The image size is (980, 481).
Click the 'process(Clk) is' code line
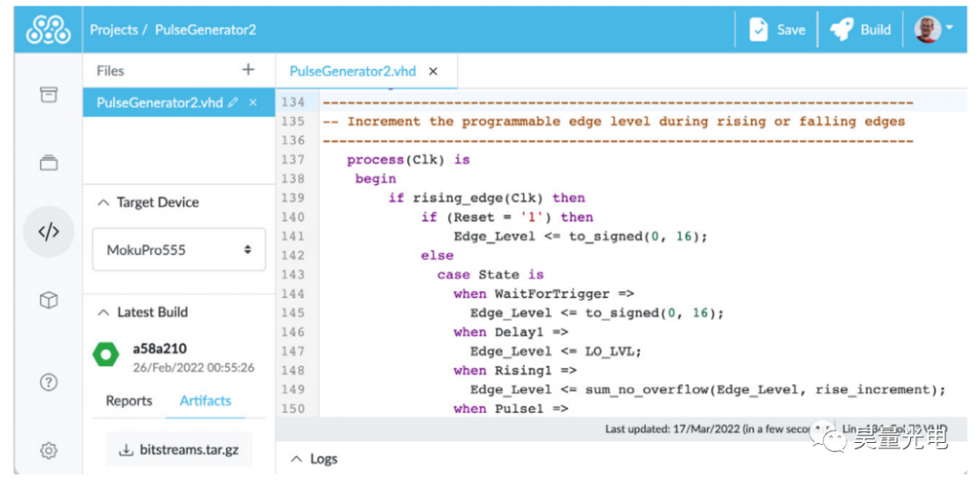408,160
